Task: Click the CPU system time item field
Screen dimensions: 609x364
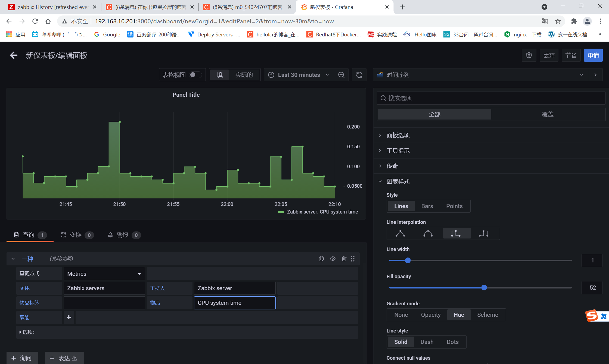Action: [235, 303]
